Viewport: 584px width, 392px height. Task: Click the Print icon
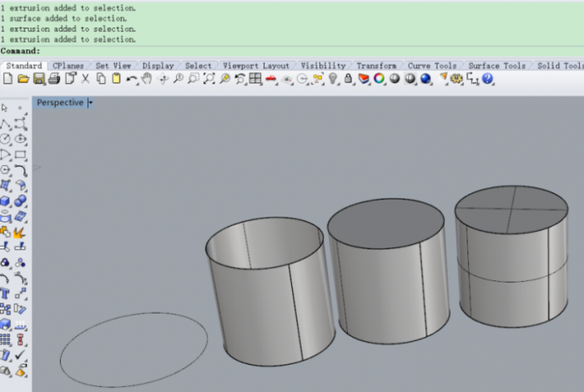pyautogui.click(x=53, y=78)
